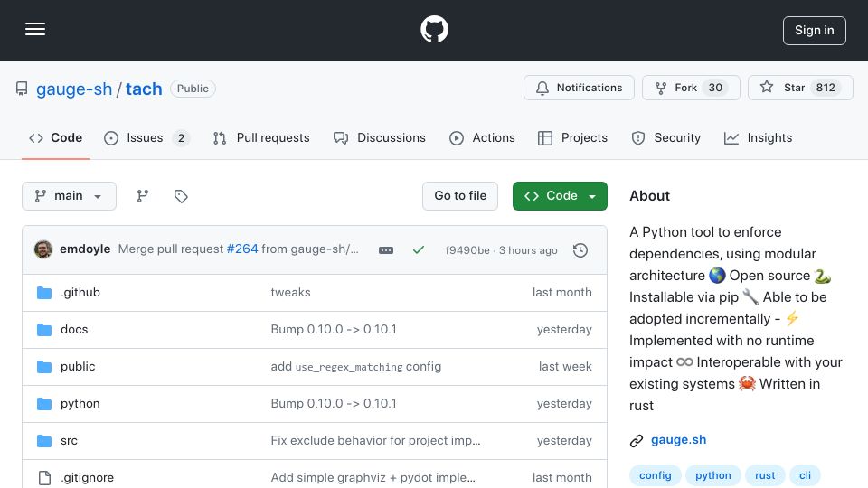Click the link icon beside gauge.sh
The height and width of the screenshot is (488, 868).
click(x=637, y=440)
